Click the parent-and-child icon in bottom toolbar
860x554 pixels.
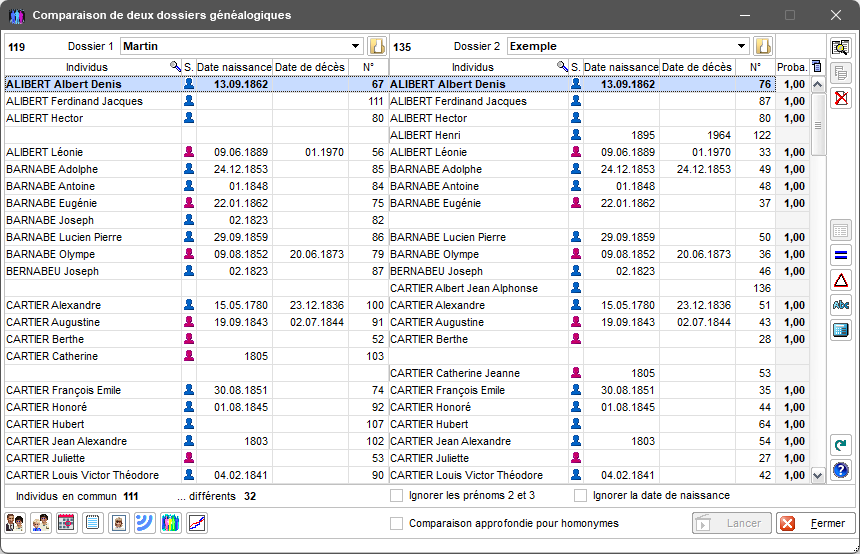41,523
